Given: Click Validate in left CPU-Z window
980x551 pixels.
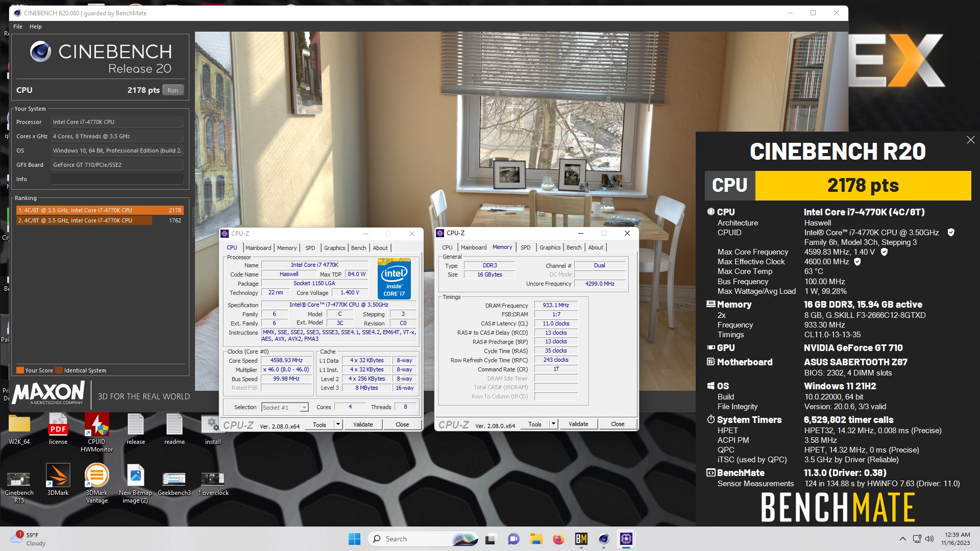Looking at the screenshot, I should [x=363, y=424].
